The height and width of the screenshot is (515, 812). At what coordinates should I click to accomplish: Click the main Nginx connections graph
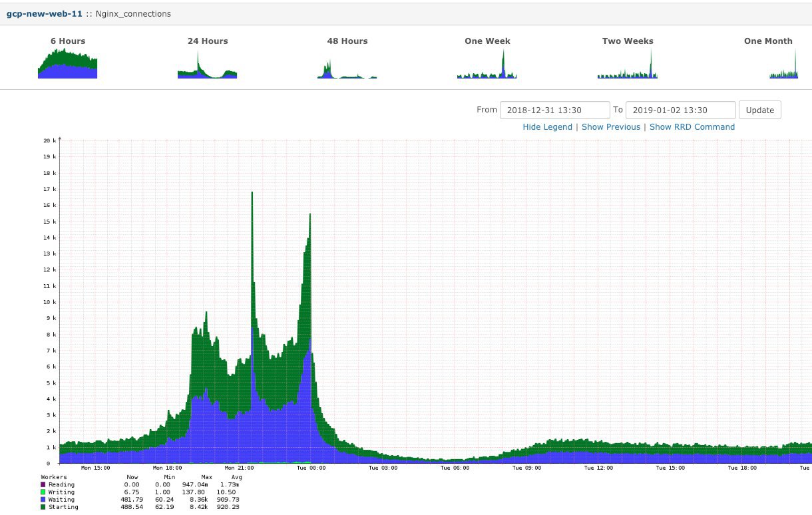click(435, 301)
